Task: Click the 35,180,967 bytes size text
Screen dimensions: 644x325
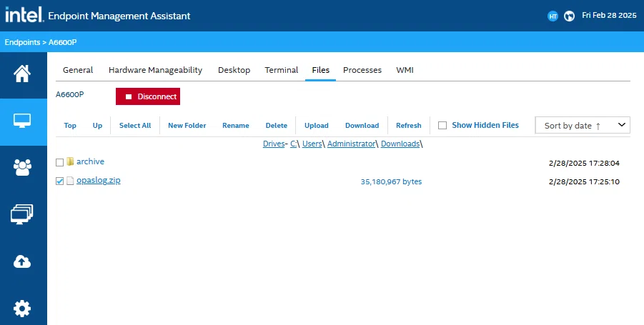Action: click(391, 182)
